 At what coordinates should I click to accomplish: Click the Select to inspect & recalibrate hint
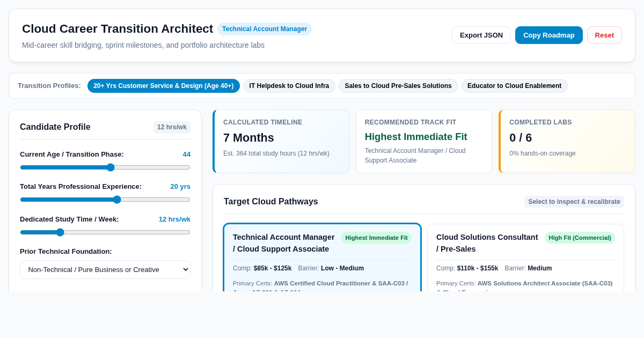tap(574, 202)
